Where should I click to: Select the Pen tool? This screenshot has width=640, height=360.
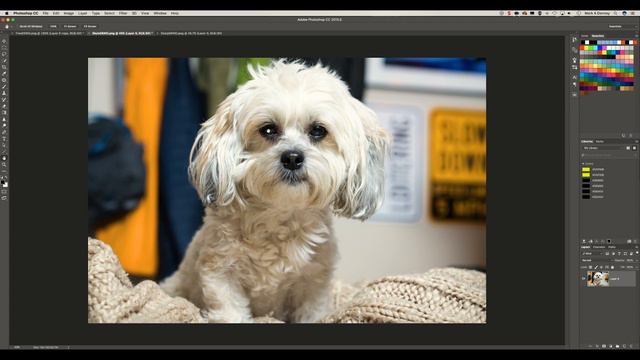[x=4, y=132]
